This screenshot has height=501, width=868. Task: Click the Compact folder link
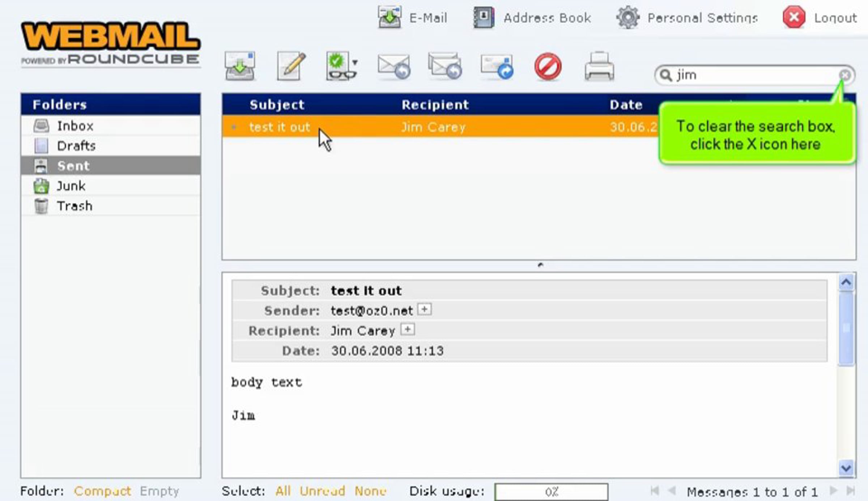(x=102, y=491)
